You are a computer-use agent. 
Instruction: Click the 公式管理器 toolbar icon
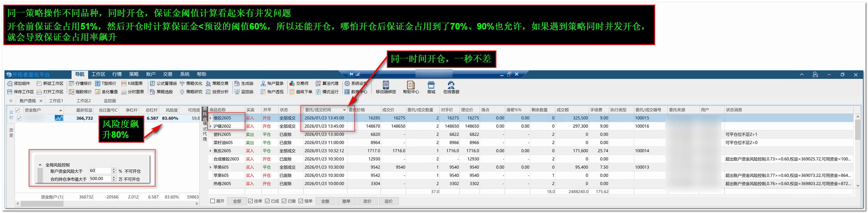point(163,84)
